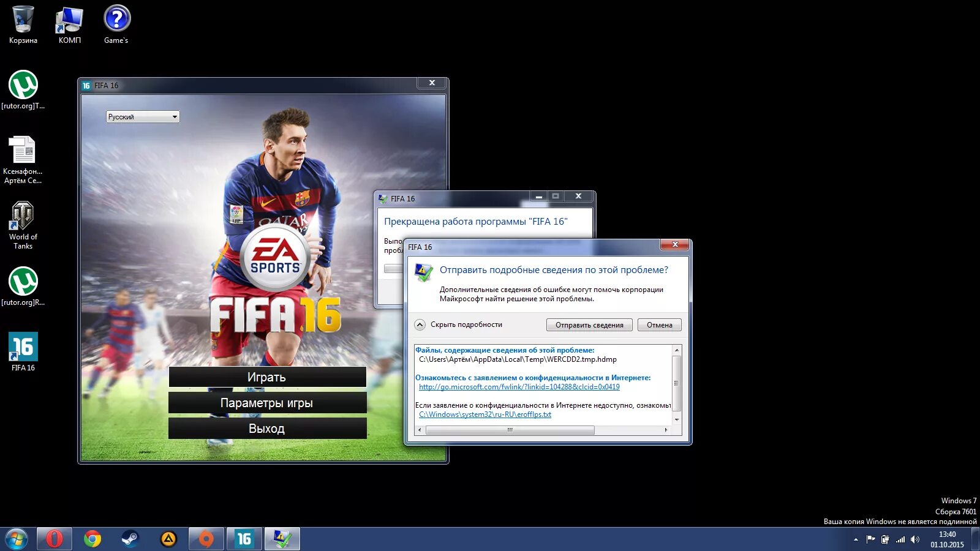Screen dimensions: 980x551
Task: Open Параметры игры settings
Action: point(267,403)
